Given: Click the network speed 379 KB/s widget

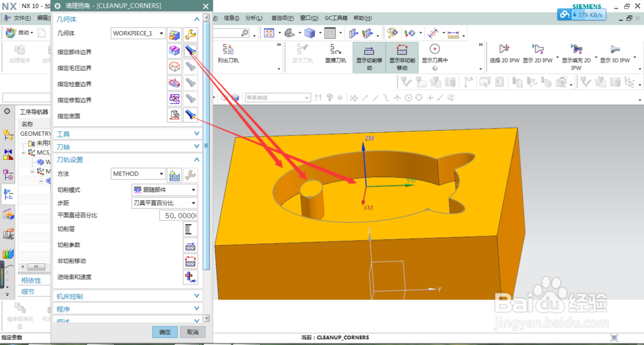Looking at the screenshot, I should click(x=581, y=15).
